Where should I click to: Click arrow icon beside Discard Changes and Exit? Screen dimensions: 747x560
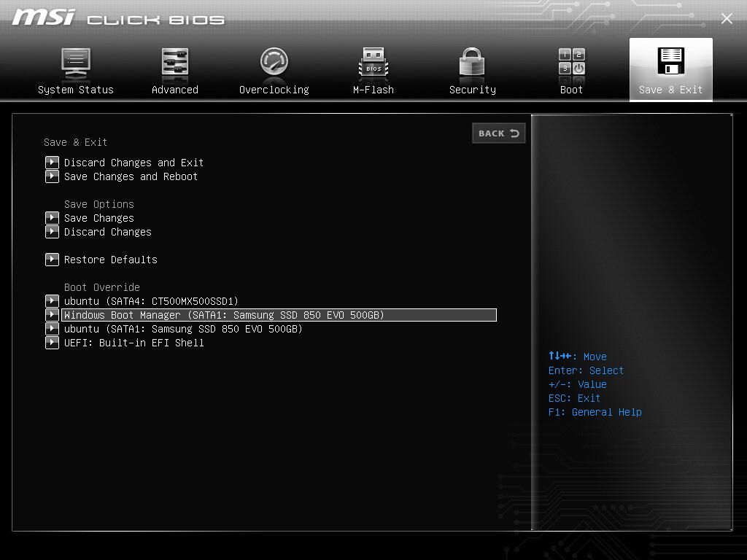tap(52, 163)
